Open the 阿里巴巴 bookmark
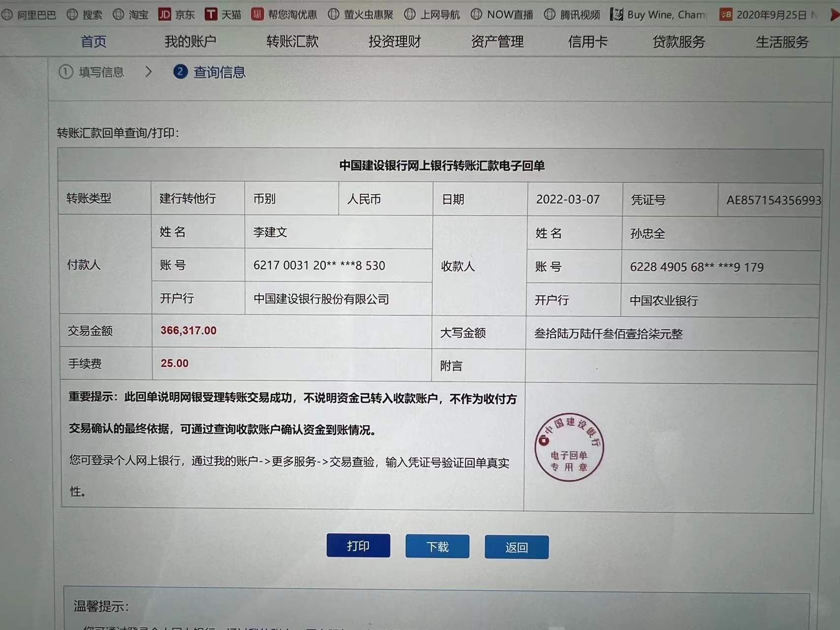Viewport: 840px width, 630px height. tap(30, 15)
